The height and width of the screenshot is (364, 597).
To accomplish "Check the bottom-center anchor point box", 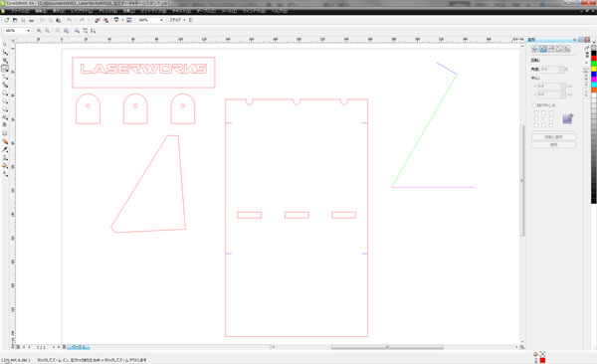I will [x=543, y=125].
